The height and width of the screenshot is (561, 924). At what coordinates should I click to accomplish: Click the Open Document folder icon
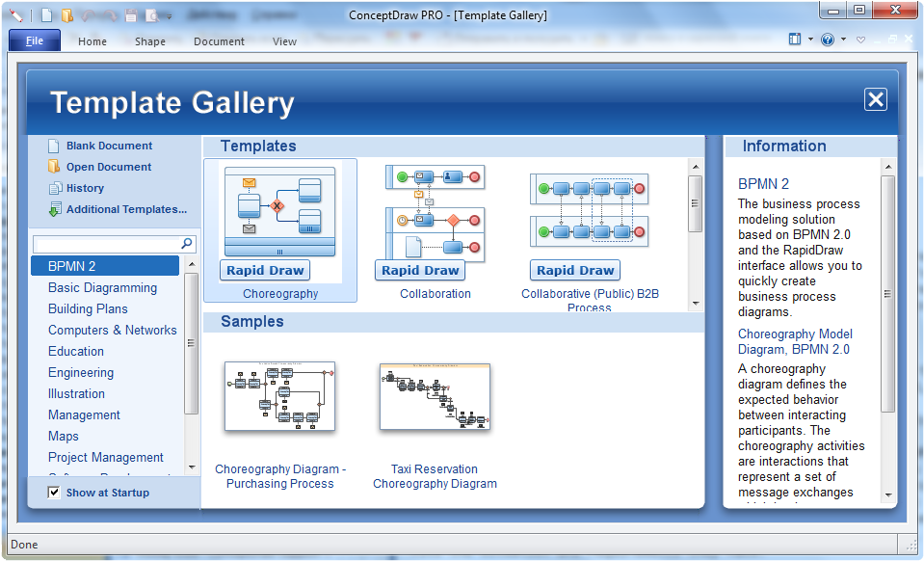[x=54, y=166]
